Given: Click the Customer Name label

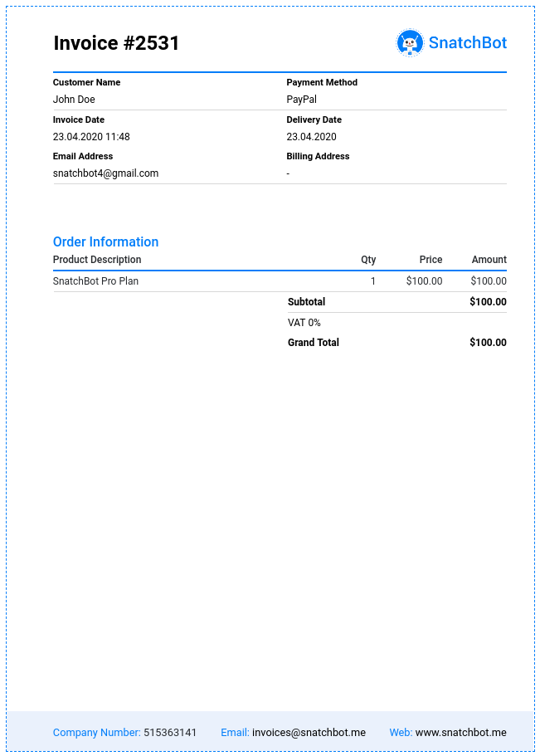Looking at the screenshot, I should 87,82.
